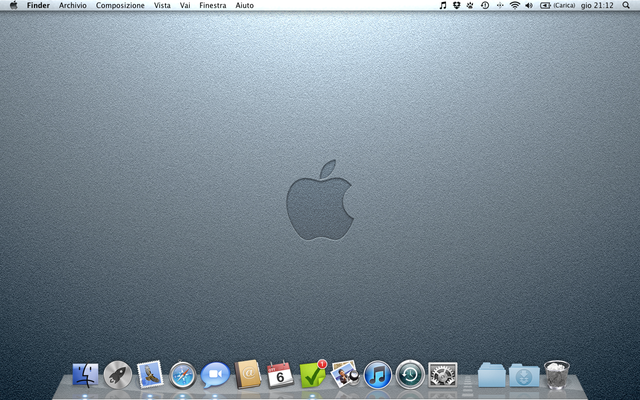Screen dimensions: 640x400
Task: Click the paw print menu bar icon
Action: (470, 5)
